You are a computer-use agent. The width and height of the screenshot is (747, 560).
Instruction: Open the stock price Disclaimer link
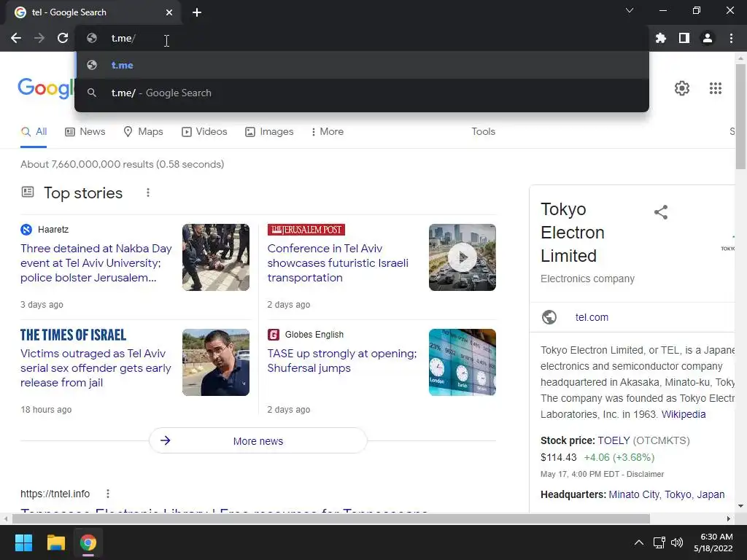pos(645,474)
